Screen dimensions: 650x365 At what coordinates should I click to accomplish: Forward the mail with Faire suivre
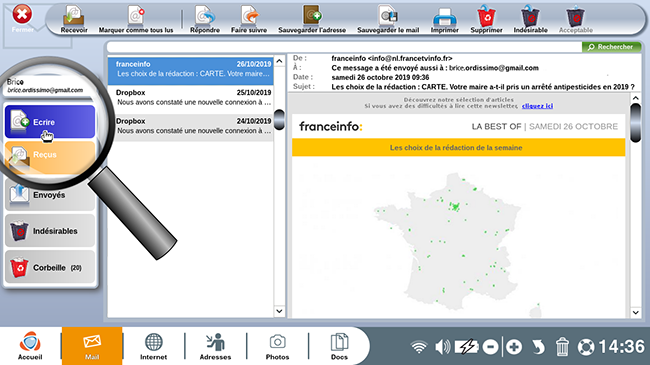click(249, 19)
